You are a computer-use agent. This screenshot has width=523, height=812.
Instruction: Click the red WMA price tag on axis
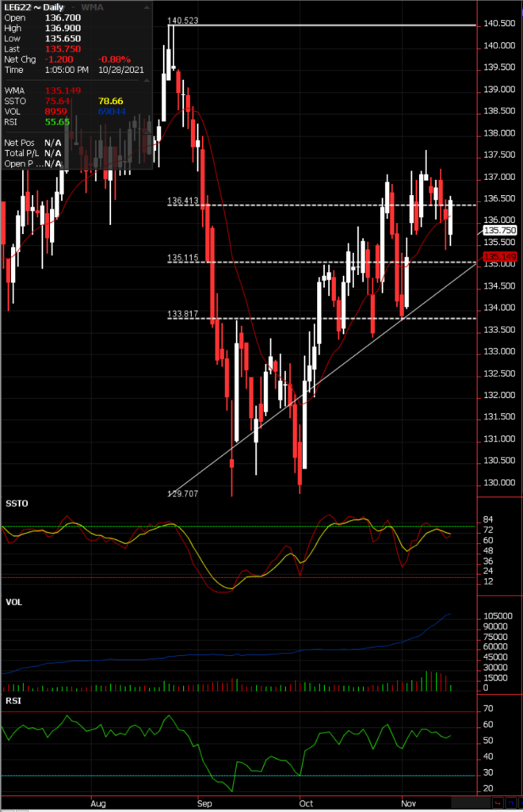[x=501, y=257]
